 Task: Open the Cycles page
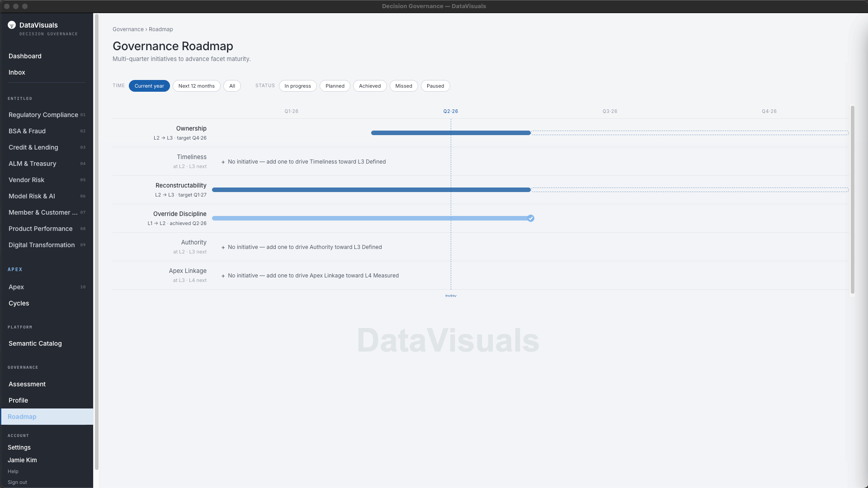pos(47,303)
